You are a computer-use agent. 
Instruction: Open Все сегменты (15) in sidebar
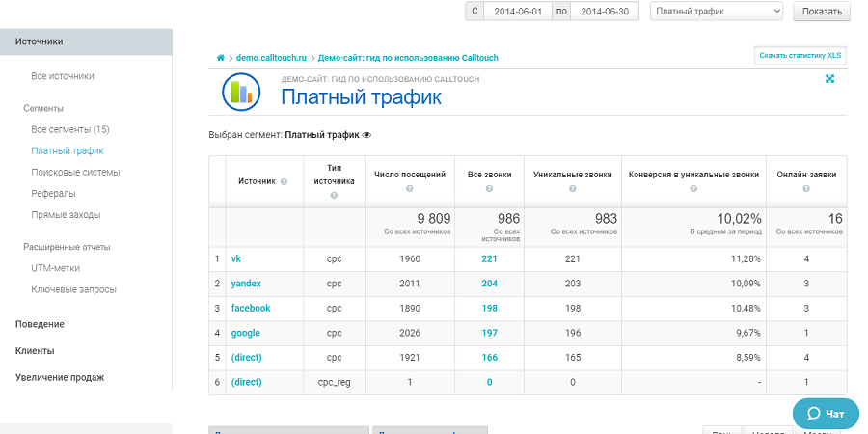tap(70, 129)
